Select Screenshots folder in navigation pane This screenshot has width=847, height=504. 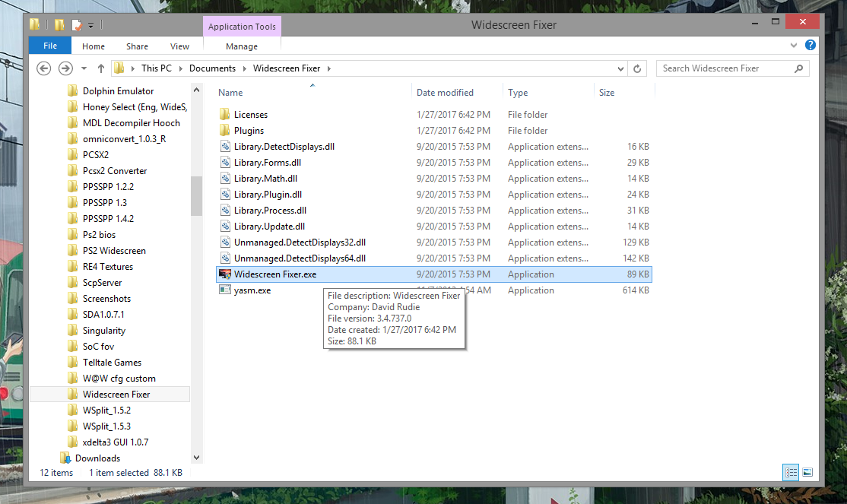click(x=106, y=298)
